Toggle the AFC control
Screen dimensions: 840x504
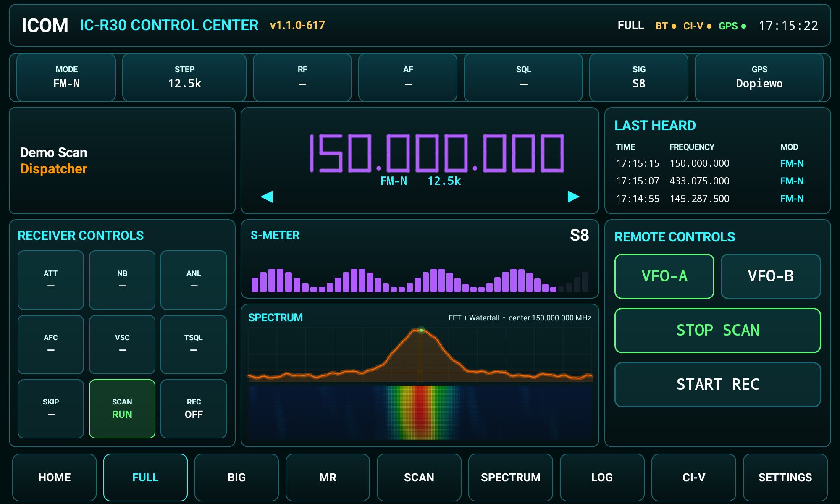(51, 344)
